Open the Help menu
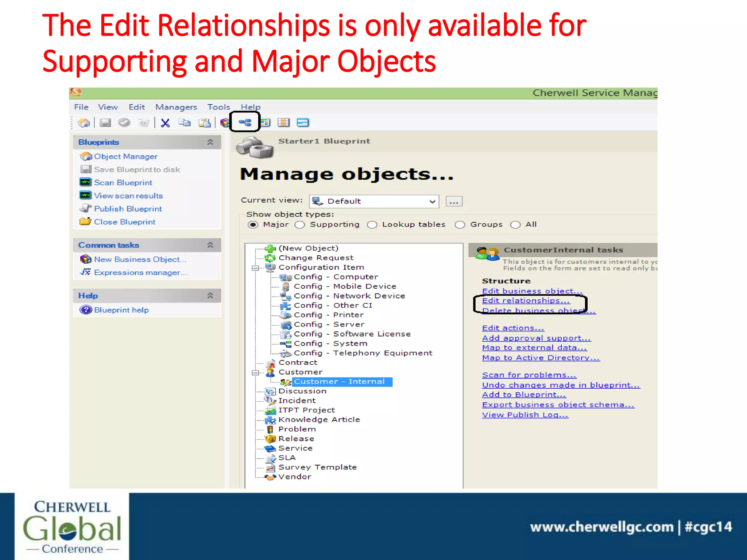 click(x=251, y=107)
